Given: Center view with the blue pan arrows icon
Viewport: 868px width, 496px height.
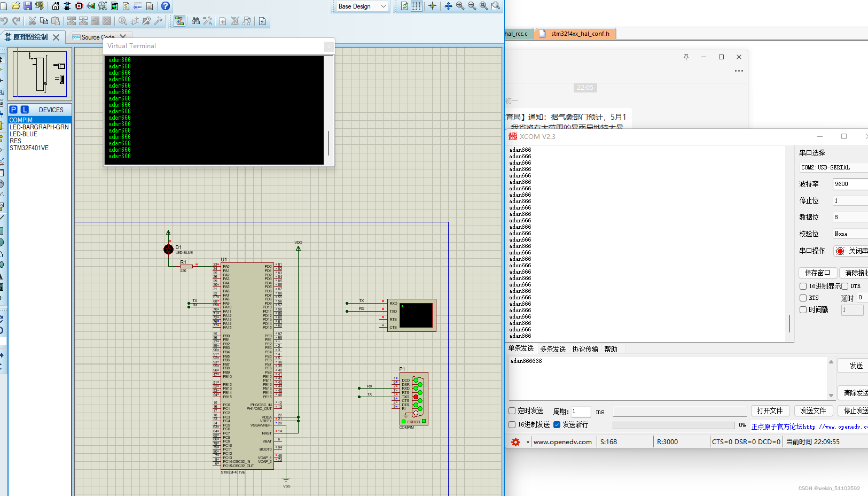Looking at the screenshot, I should click(448, 6).
